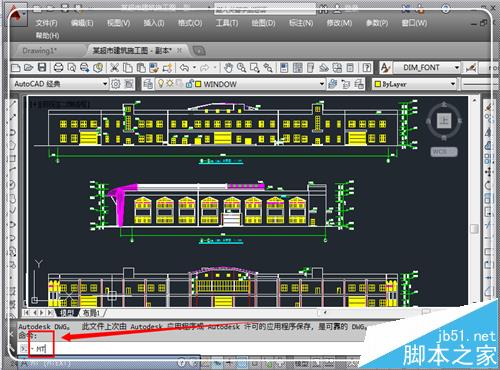Switch to the Drawing1* document tab
The image size is (500, 370).
[x=40, y=51]
